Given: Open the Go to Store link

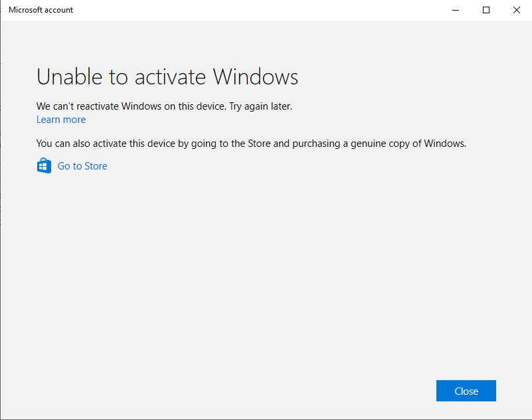Looking at the screenshot, I should [82, 166].
